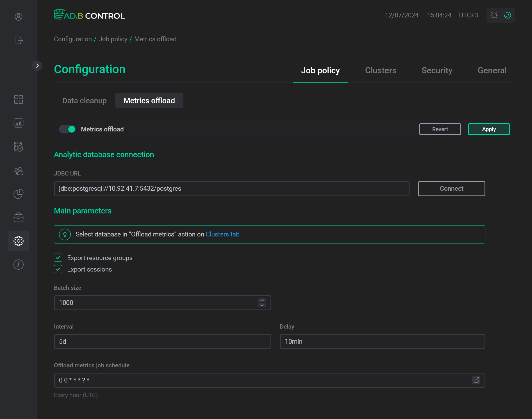Viewport: 532px width, 419px height.
Task: Select the Data cleanup sub-tab
Action: point(84,101)
